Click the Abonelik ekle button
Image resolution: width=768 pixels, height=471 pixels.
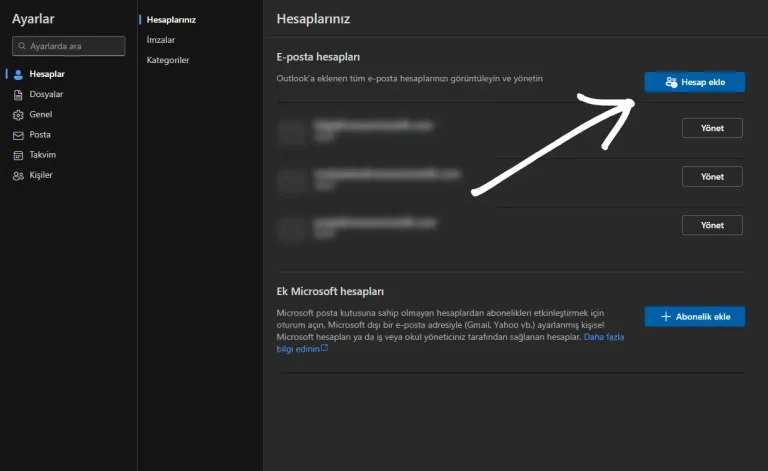point(694,317)
